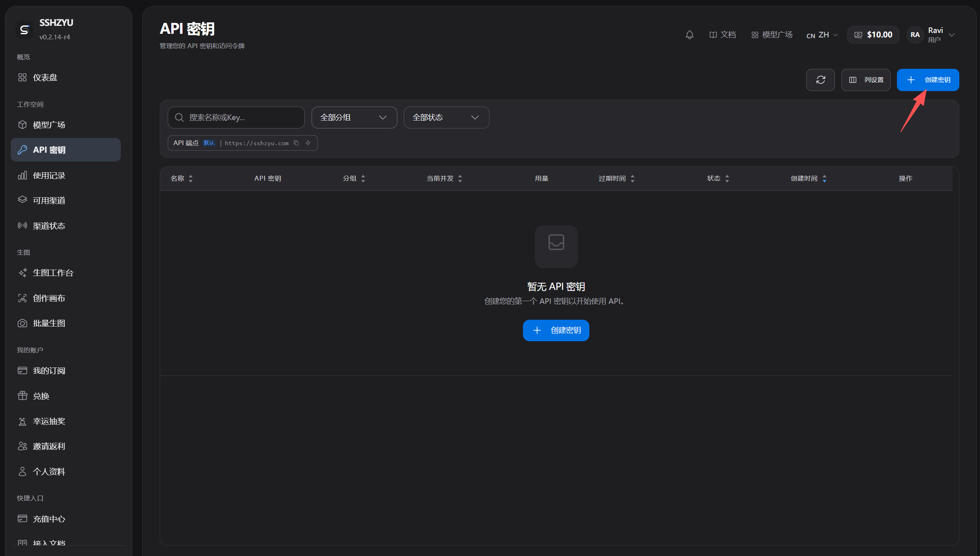The image size is (980, 556).
Task: Open 生图工作台 workspace
Action: (66, 273)
